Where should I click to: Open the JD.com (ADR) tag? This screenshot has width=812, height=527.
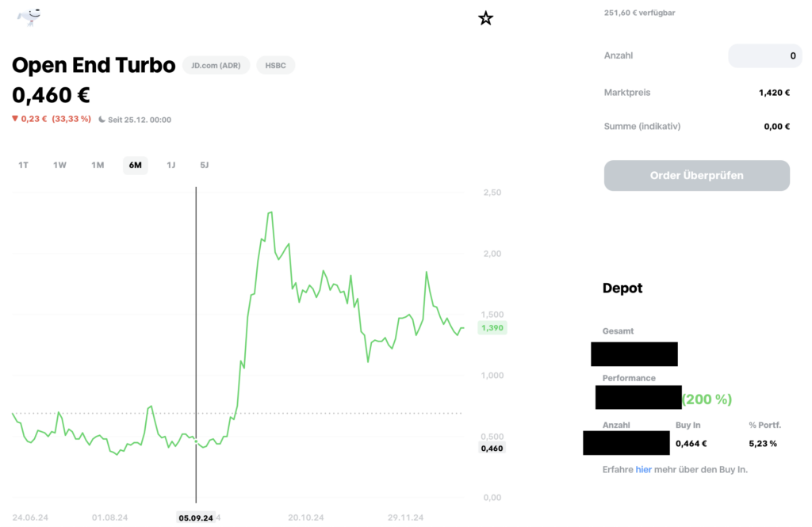(x=216, y=65)
